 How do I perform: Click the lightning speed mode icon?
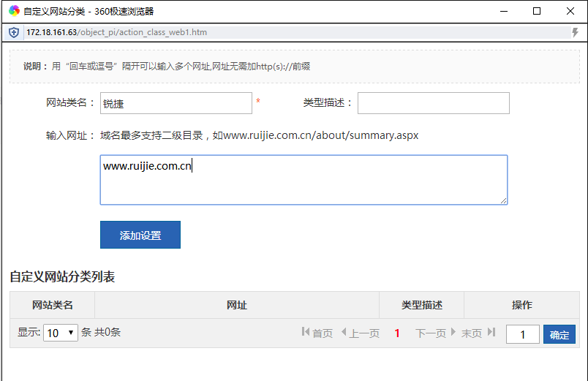coord(575,33)
